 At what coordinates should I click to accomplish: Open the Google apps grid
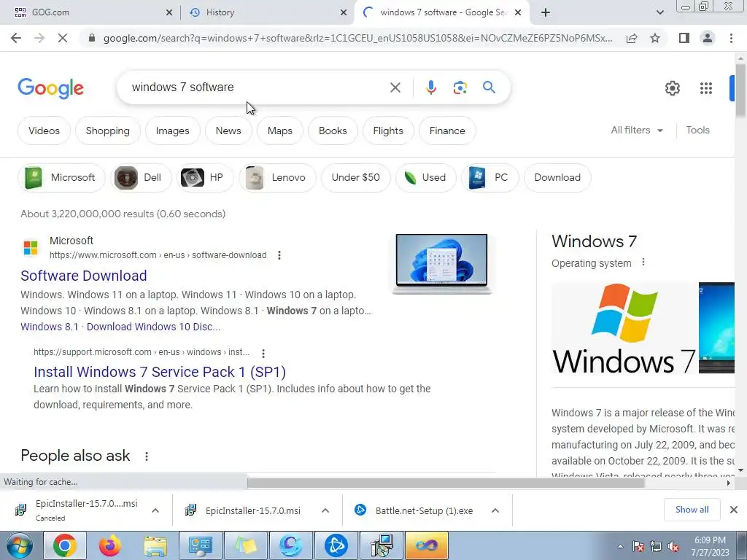coord(706,88)
